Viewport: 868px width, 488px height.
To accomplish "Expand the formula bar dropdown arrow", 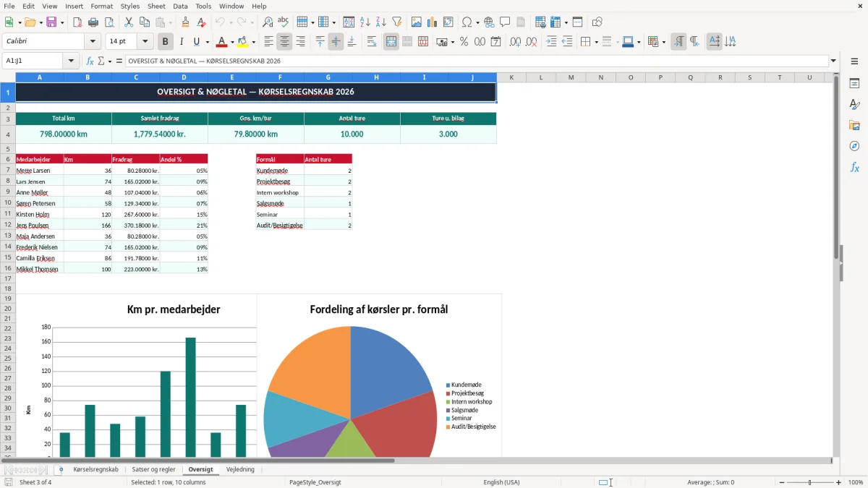I will [833, 61].
